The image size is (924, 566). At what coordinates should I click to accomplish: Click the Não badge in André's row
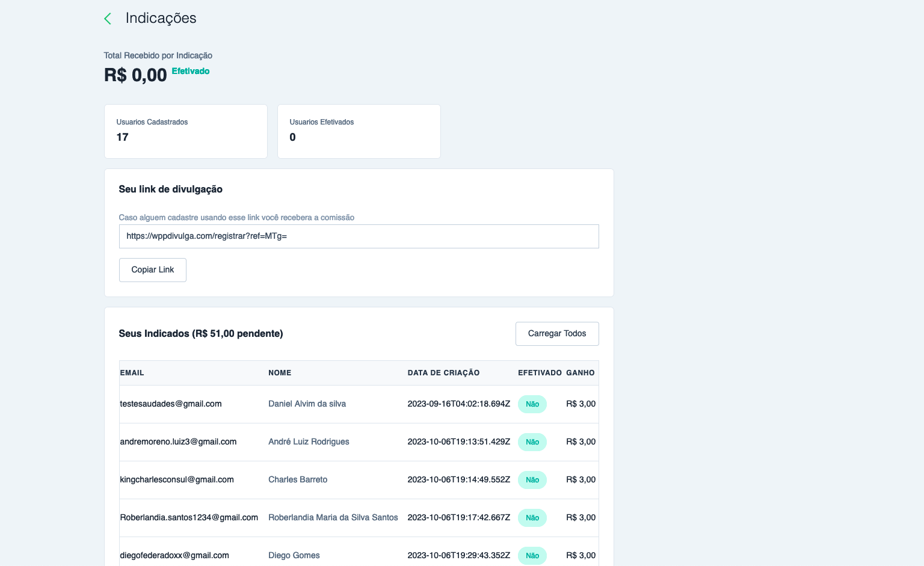(532, 442)
